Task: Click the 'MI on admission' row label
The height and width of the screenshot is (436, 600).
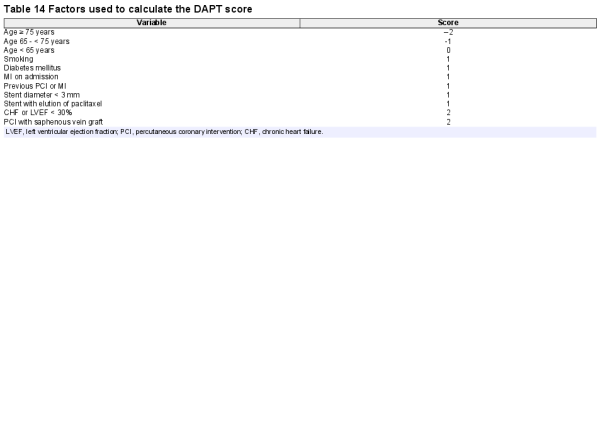Action: [x=31, y=77]
